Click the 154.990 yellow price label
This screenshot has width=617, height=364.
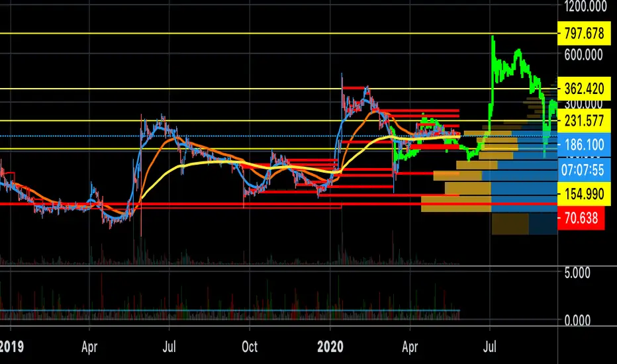click(x=584, y=194)
